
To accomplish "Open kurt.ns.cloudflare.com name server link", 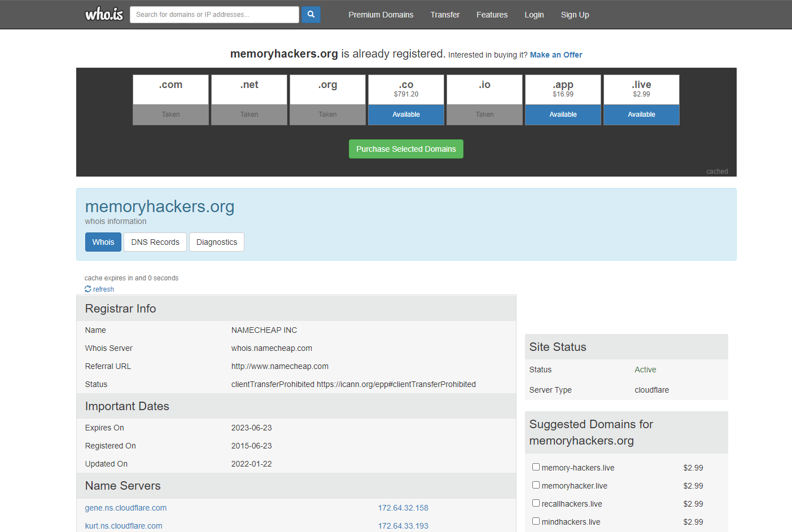I will 124,526.
